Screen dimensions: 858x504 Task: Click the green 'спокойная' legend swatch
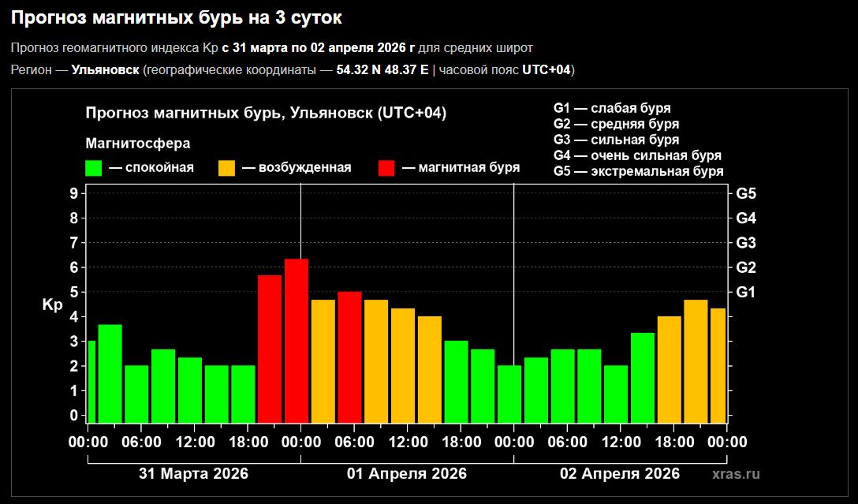click(94, 168)
